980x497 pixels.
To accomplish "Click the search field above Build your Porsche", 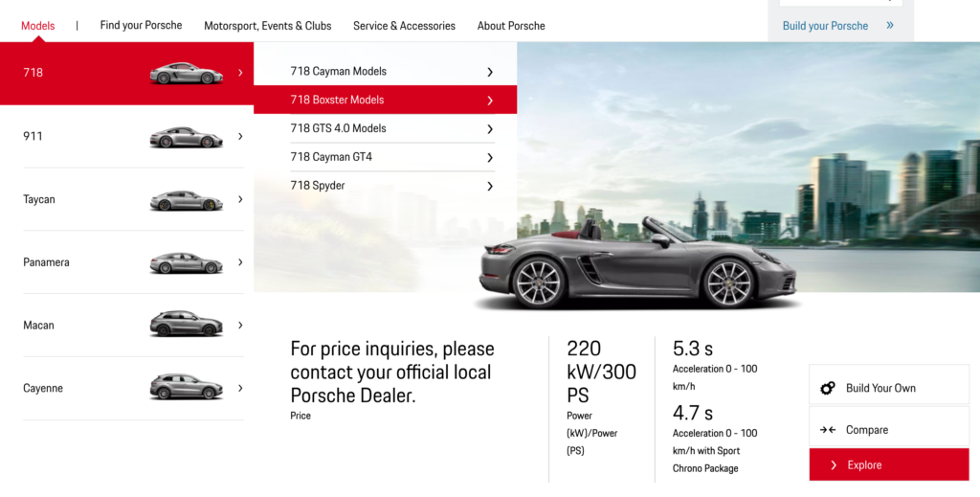I will [x=840, y=3].
